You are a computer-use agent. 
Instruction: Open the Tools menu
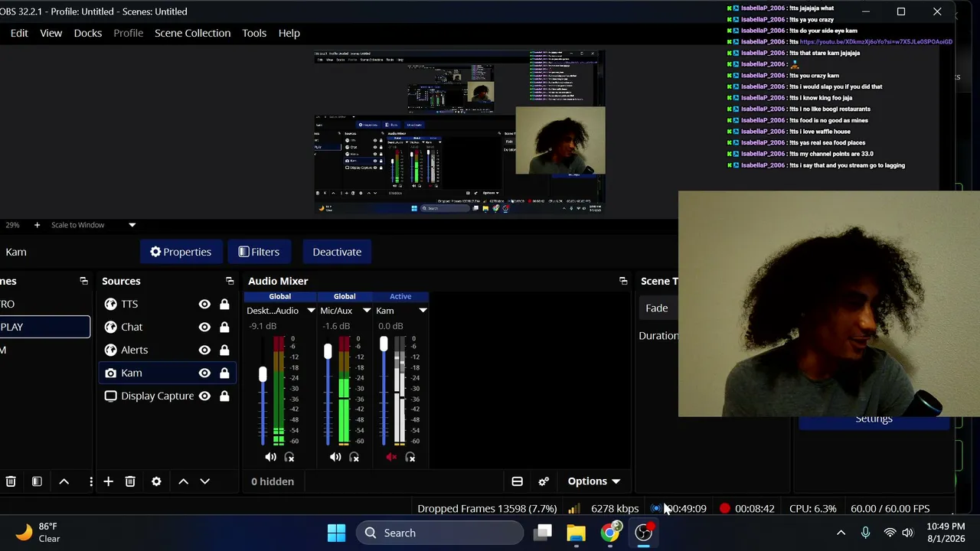click(254, 33)
